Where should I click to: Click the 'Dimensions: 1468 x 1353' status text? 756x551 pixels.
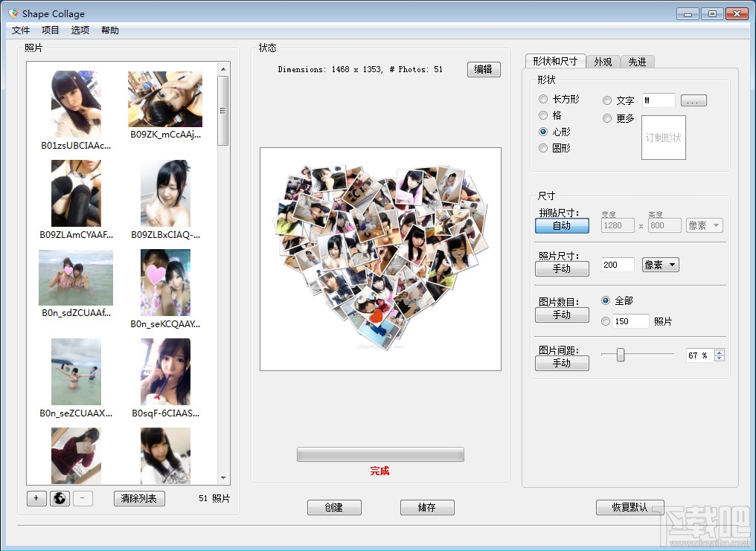click(330, 69)
